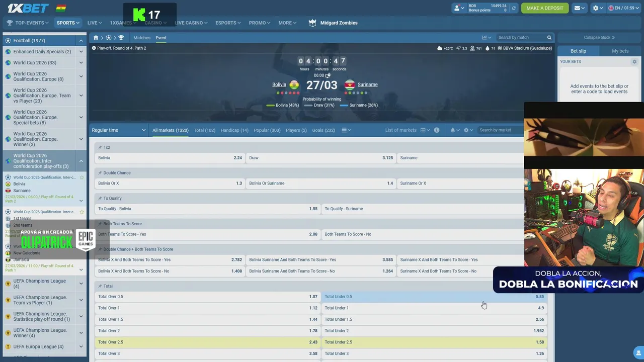Favorite the Bolivia vs Suriname match star
Image resolution: width=644 pixels, height=362 pixels.
click(x=82, y=177)
